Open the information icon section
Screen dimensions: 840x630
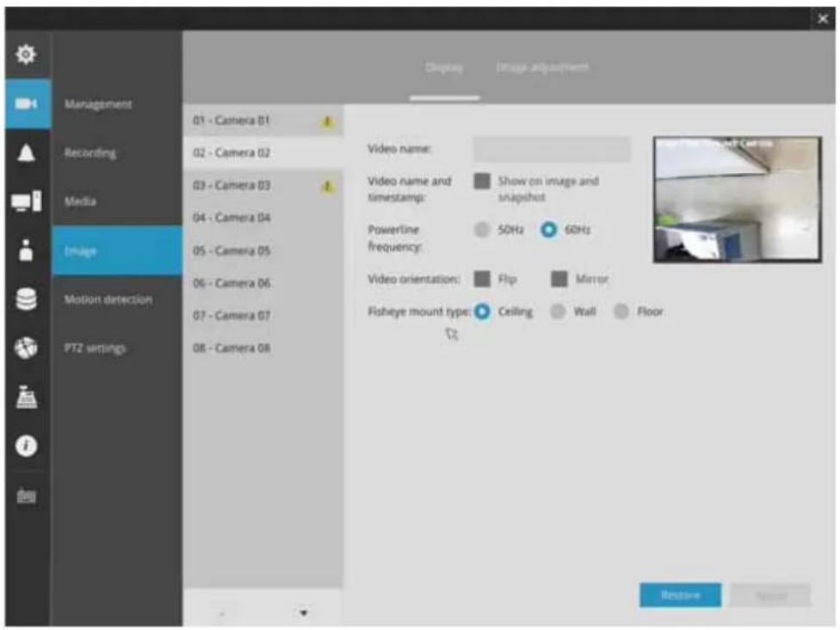coord(26,446)
